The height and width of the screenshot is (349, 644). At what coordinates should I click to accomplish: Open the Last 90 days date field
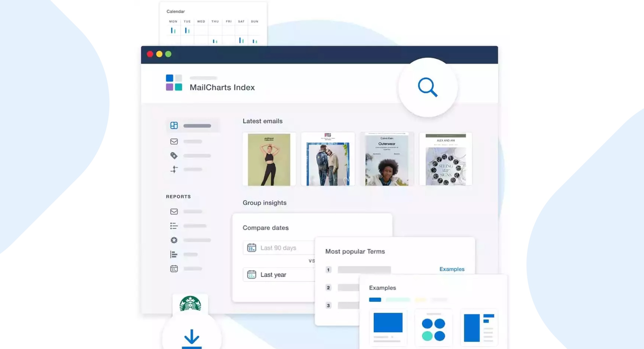click(x=279, y=248)
